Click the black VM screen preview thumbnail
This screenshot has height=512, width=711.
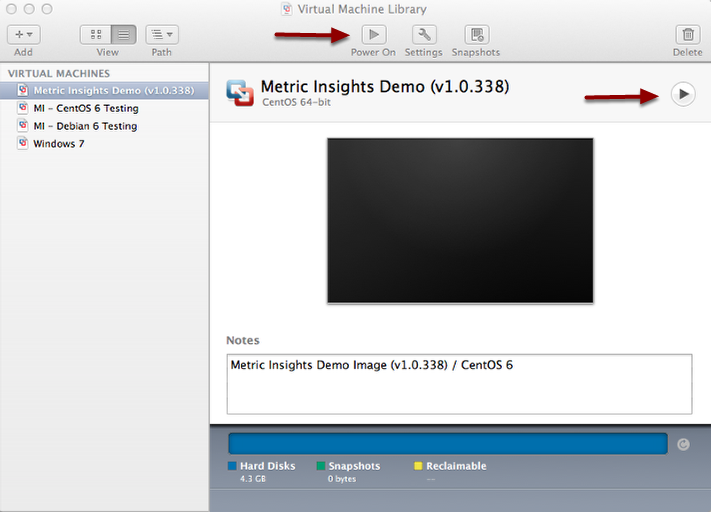[x=460, y=221]
